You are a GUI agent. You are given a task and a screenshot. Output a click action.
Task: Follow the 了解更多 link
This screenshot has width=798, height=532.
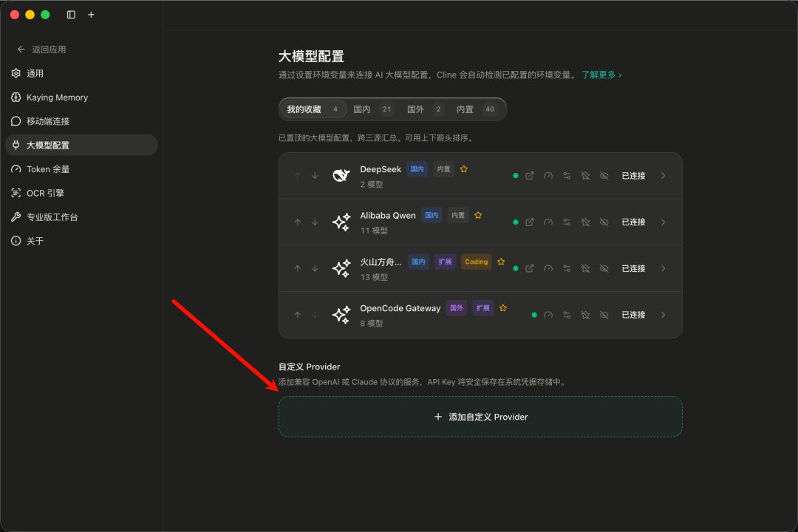[601, 75]
